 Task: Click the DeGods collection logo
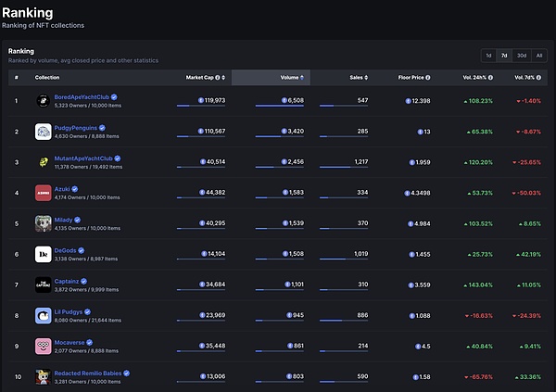[43, 254]
